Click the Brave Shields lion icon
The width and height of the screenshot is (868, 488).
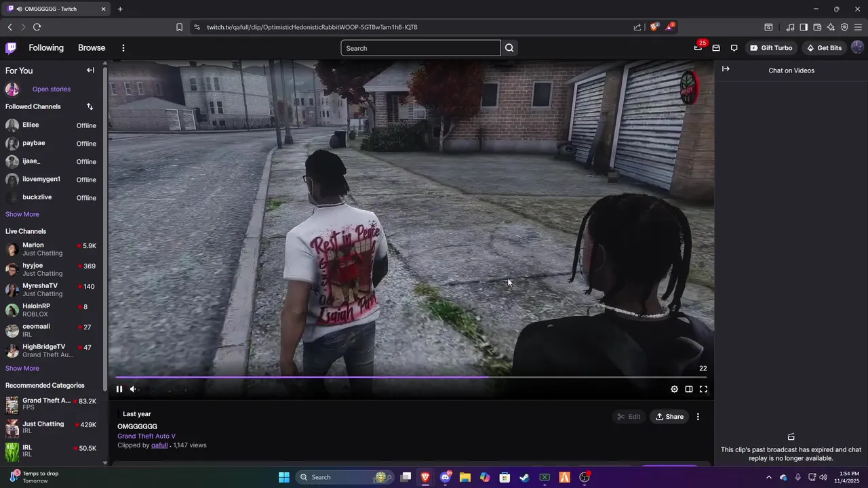coord(654,27)
